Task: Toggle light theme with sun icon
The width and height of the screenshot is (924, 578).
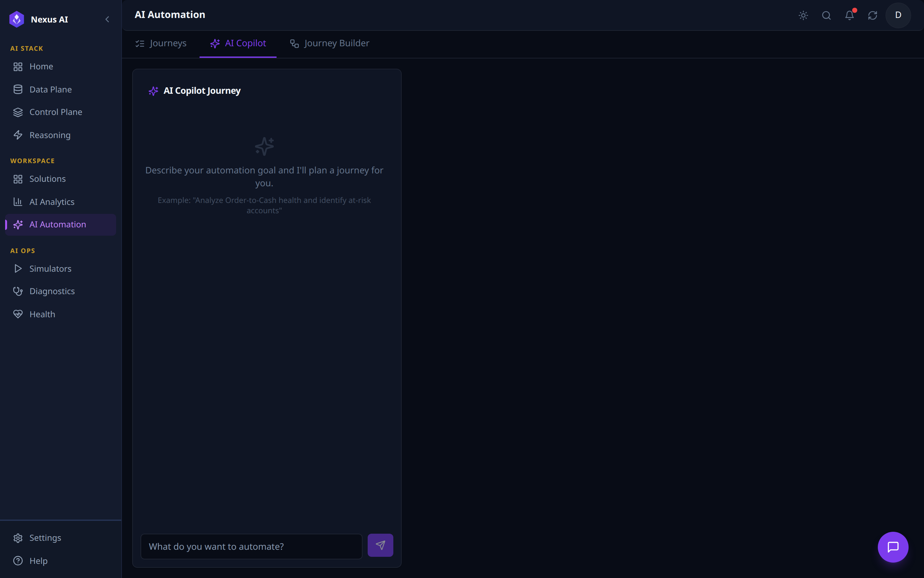Action: point(803,15)
